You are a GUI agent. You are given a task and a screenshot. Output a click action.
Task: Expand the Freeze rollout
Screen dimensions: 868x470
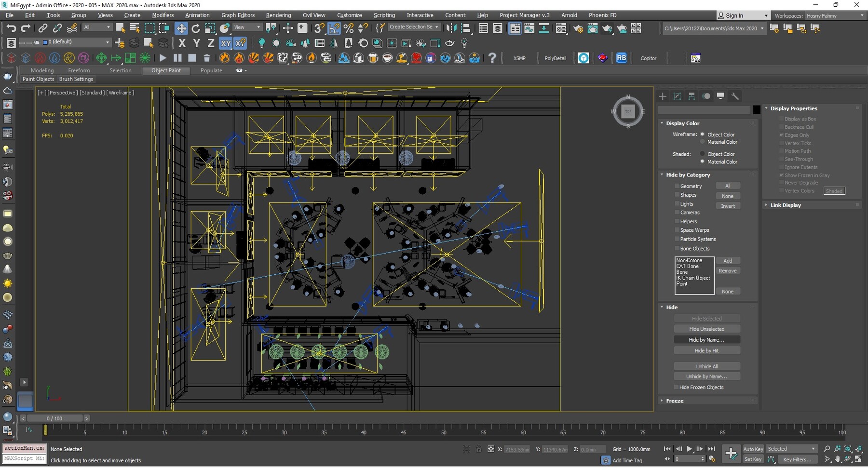pyautogui.click(x=675, y=401)
